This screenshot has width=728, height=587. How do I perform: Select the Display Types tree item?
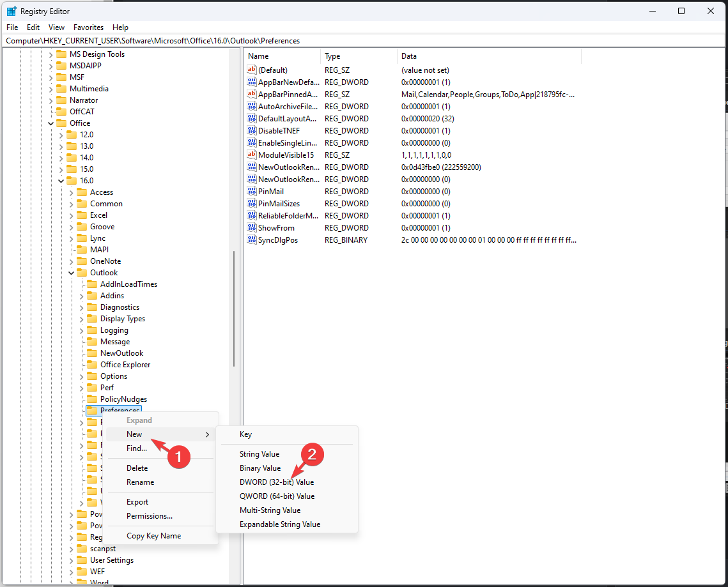[123, 319]
